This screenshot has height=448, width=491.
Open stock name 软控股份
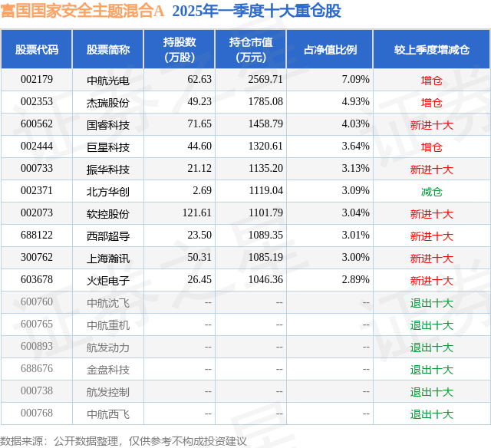coord(108,213)
